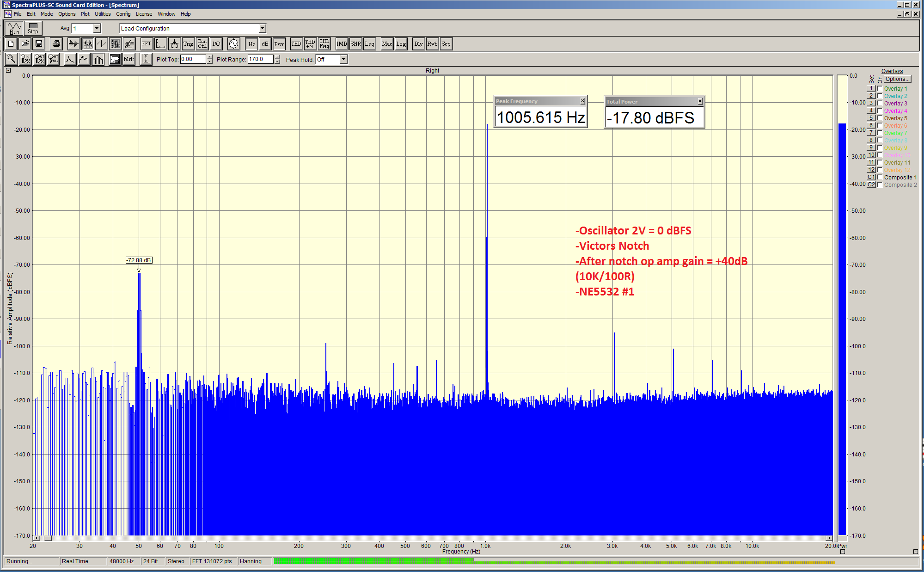
Task: Open the THD measurement utility
Action: pos(296,44)
